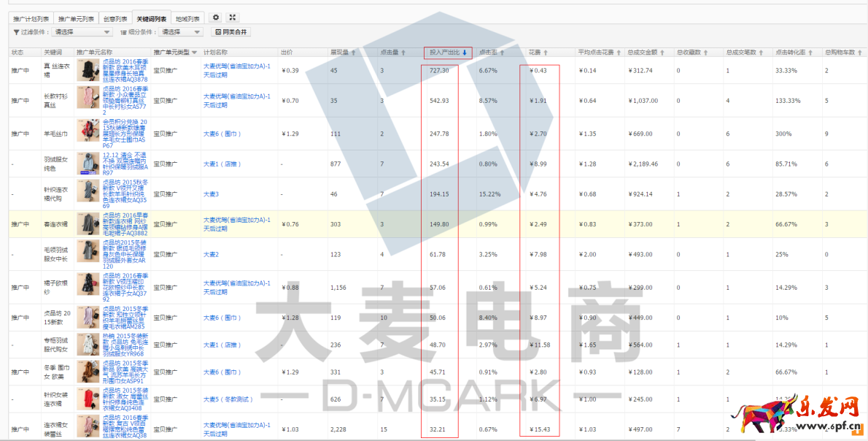
Task: Switch to the 创意列表 tab
Action: [117, 18]
